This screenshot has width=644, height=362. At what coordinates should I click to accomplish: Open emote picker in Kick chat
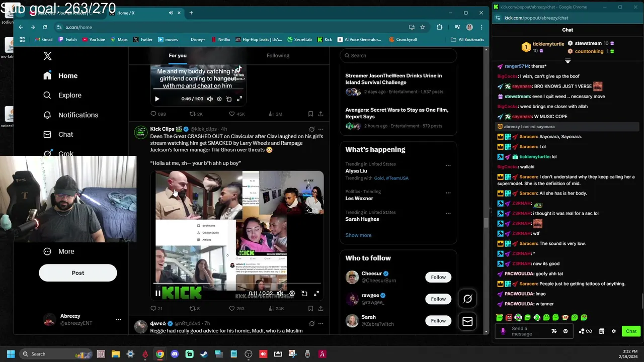coord(566,331)
